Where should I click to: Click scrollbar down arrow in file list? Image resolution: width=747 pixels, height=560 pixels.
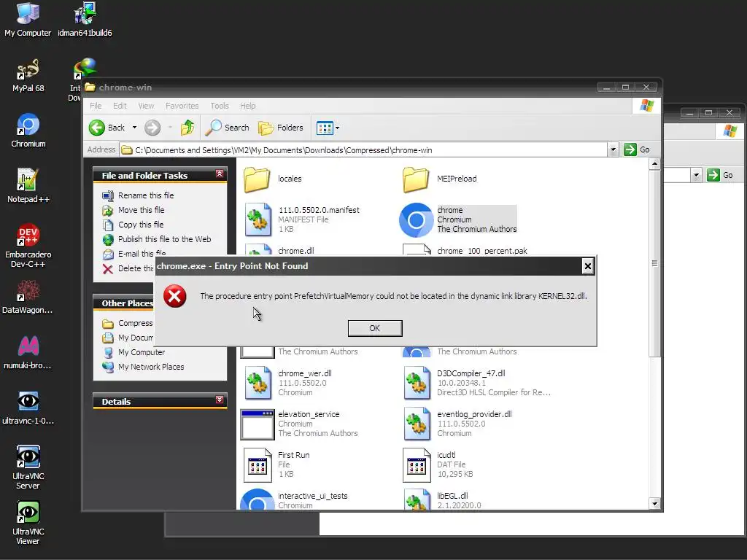[x=654, y=504]
